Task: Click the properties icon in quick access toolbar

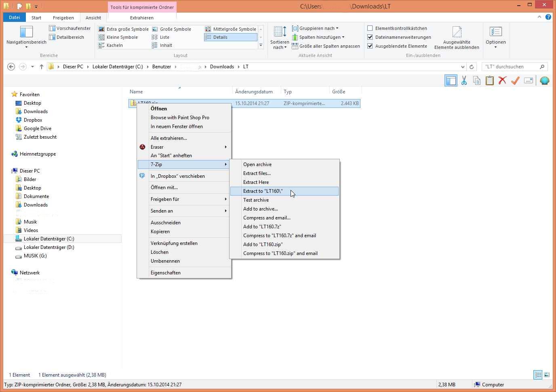Action: [x=19, y=6]
